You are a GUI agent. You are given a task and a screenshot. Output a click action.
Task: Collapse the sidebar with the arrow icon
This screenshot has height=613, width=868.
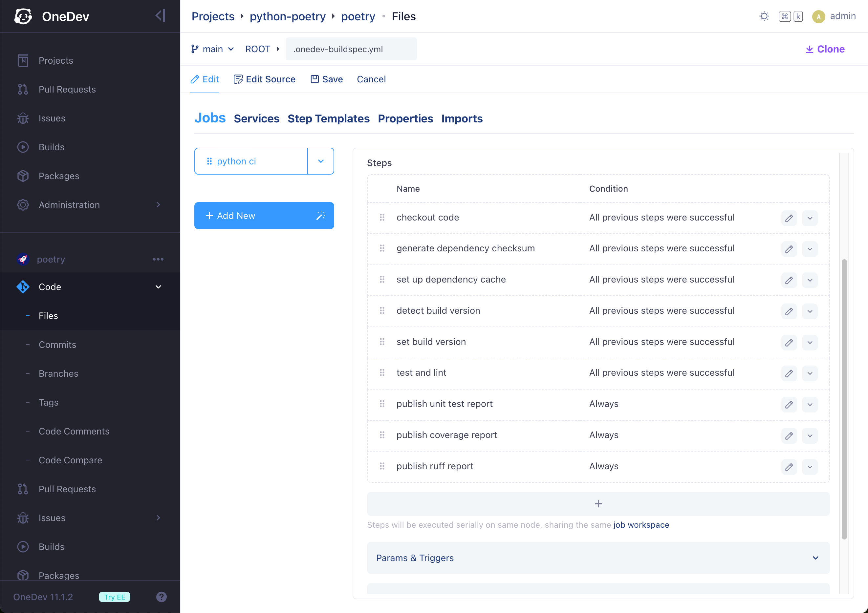[x=160, y=16]
